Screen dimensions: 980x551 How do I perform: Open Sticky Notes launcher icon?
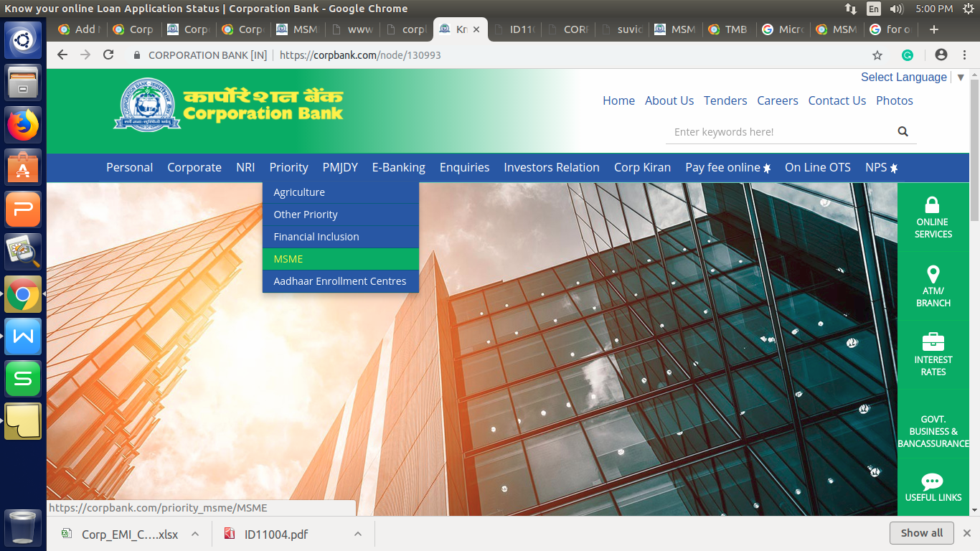coord(23,421)
